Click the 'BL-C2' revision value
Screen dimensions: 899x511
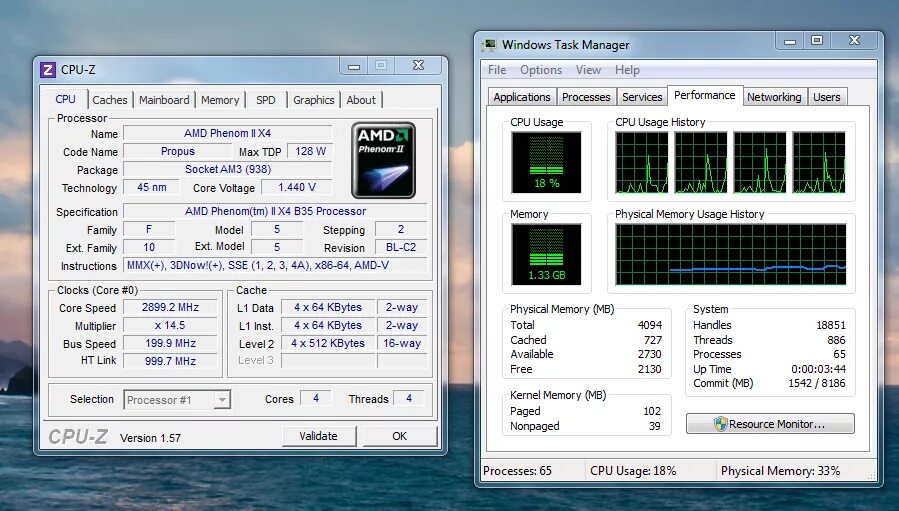[x=401, y=247]
